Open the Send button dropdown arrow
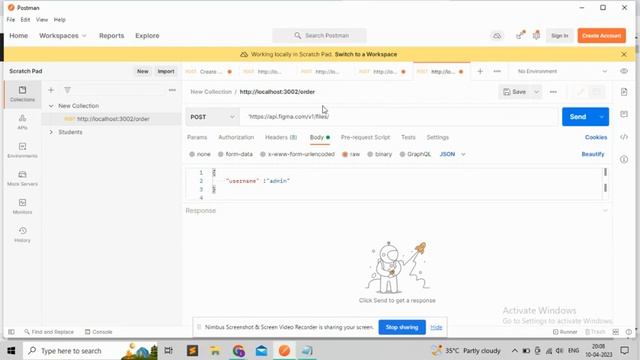Screen dimensions: 640x360 tap(601, 117)
